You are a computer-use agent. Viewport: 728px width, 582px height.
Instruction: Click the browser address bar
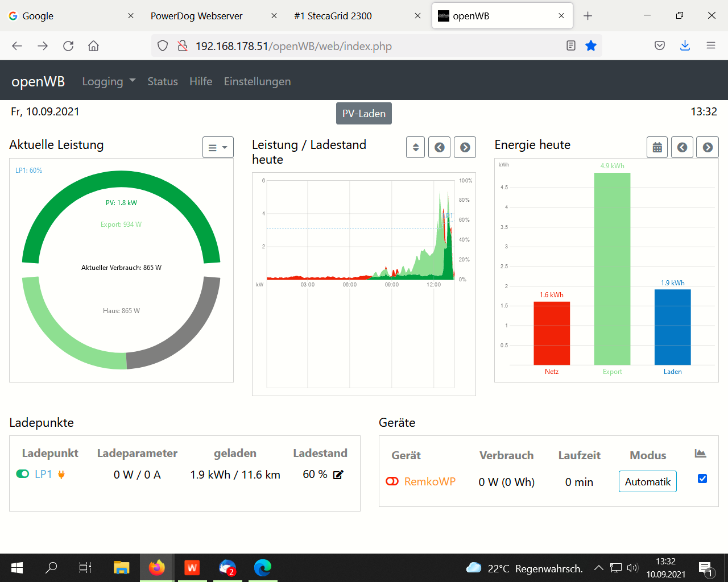[x=364, y=46]
